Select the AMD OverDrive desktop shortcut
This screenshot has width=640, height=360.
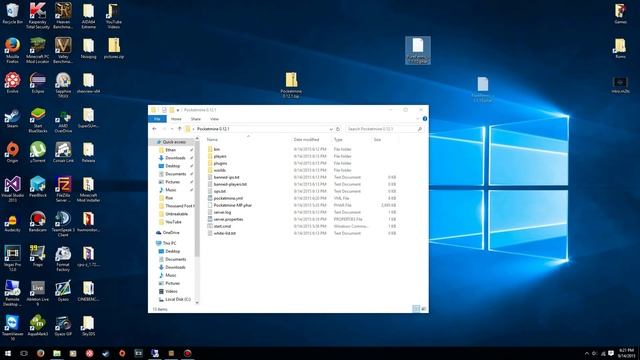tap(63, 120)
